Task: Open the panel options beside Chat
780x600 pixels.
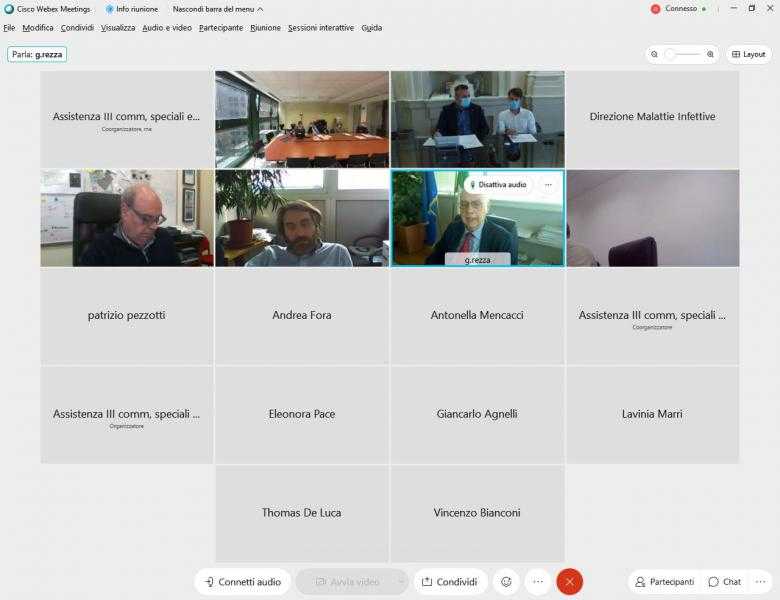Action: pyautogui.click(x=760, y=581)
